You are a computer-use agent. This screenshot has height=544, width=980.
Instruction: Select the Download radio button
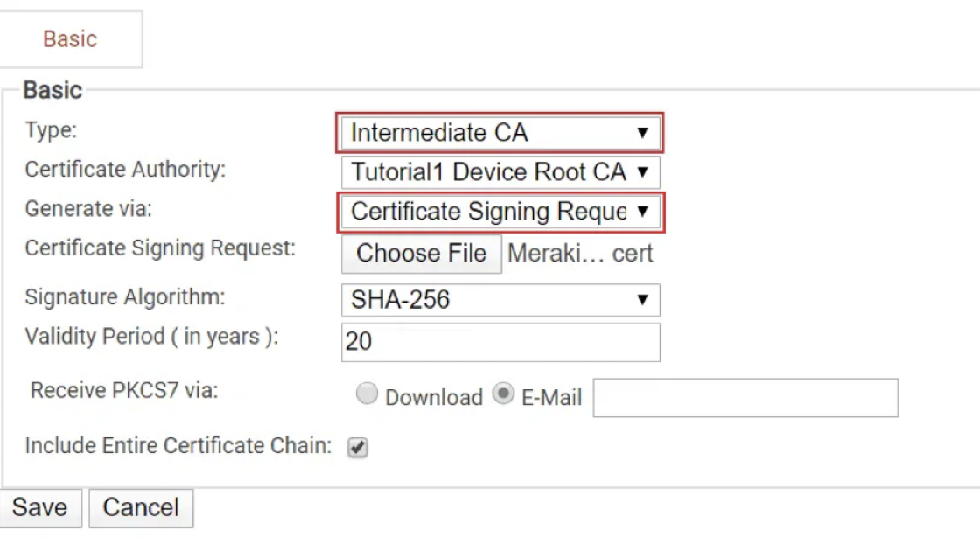[367, 394]
